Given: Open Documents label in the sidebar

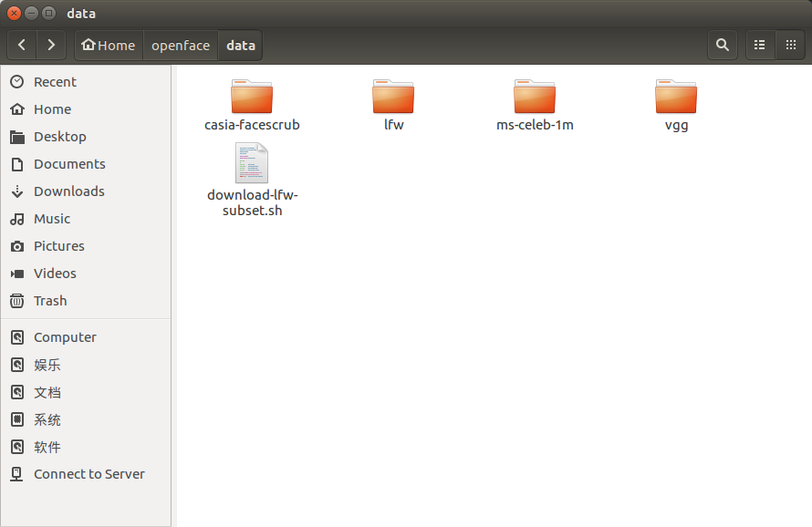Looking at the screenshot, I should click(69, 164).
